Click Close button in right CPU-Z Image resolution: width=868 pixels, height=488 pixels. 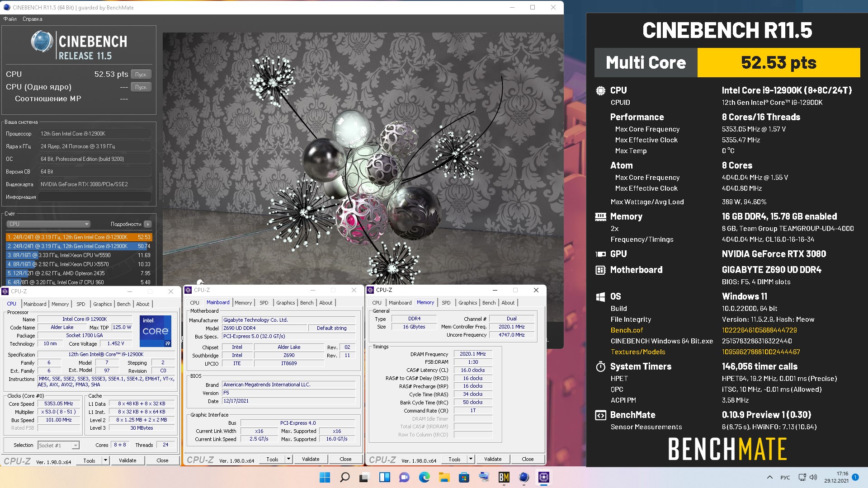[528, 459]
